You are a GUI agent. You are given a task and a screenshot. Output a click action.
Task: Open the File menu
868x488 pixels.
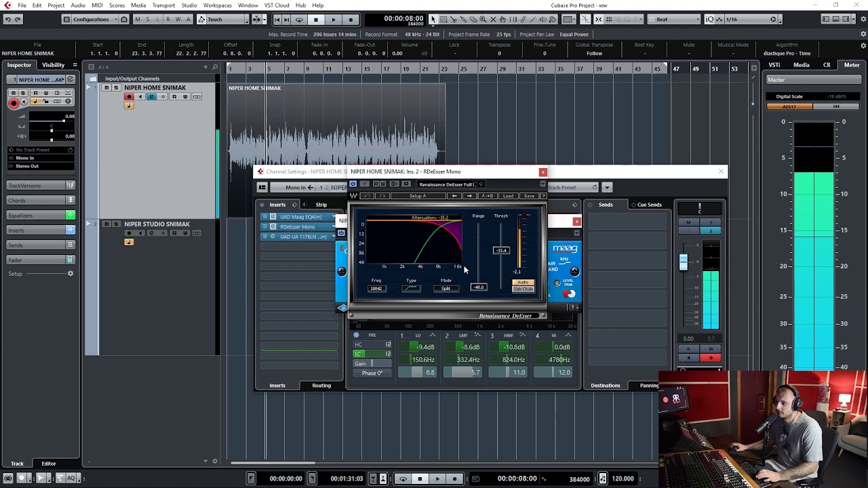point(22,5)
